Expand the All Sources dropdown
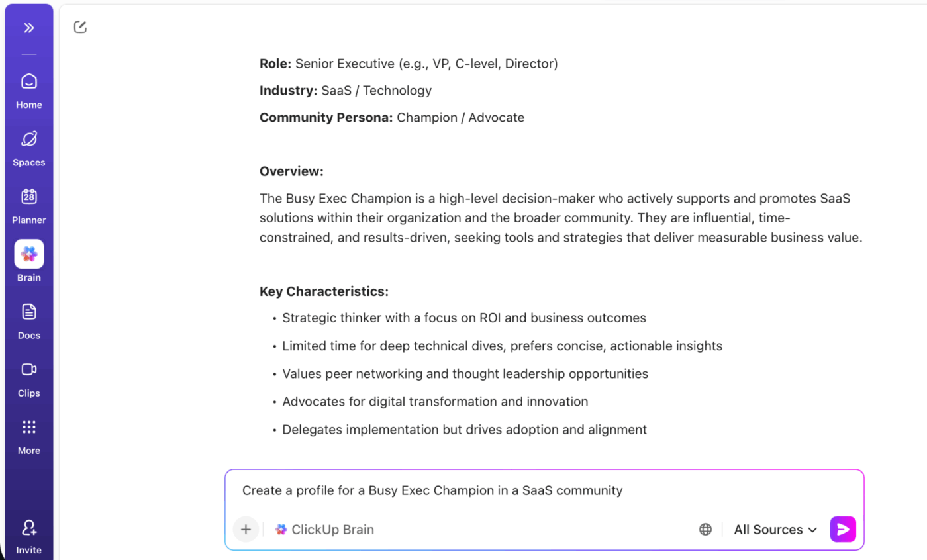Screen dimensions: 927x560 click(x=775, y=529)
